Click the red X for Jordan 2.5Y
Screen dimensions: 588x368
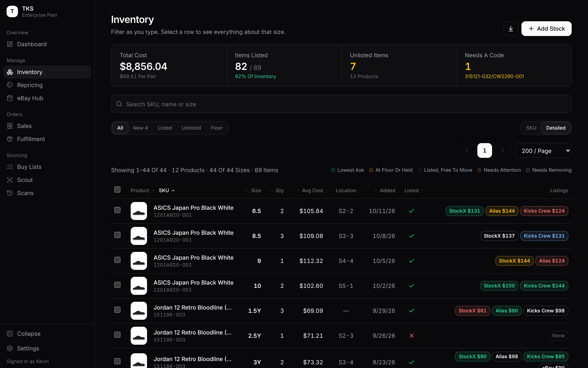coord(412,336)
